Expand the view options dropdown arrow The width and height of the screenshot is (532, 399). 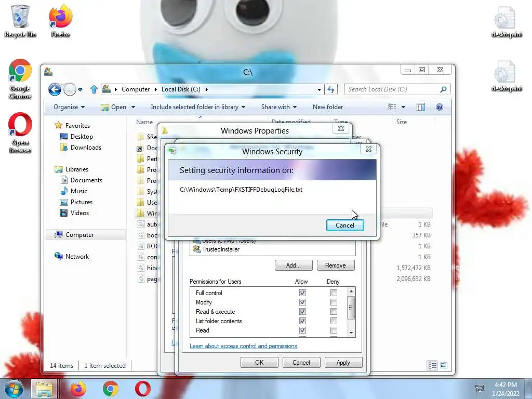(403, 107)
